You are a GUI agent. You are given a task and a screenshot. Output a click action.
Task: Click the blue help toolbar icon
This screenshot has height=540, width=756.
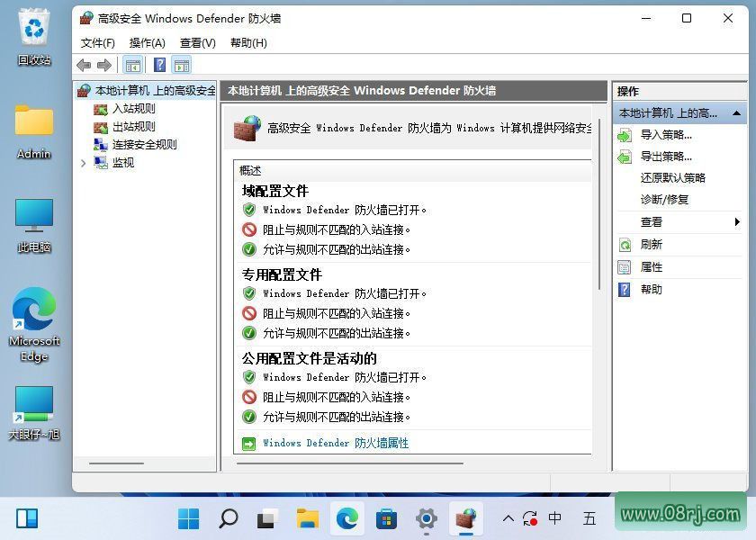[159, 65]
